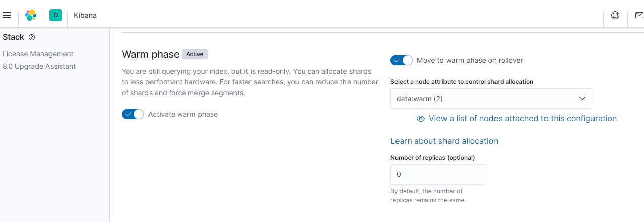
Task: Click the Elastic logo
Action: pyautogui.click(x=31, y=15)
